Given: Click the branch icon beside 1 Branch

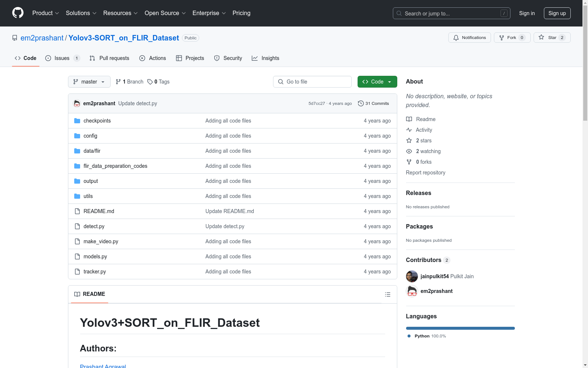Looking at the screenshot, I should [x=118, y=82].
